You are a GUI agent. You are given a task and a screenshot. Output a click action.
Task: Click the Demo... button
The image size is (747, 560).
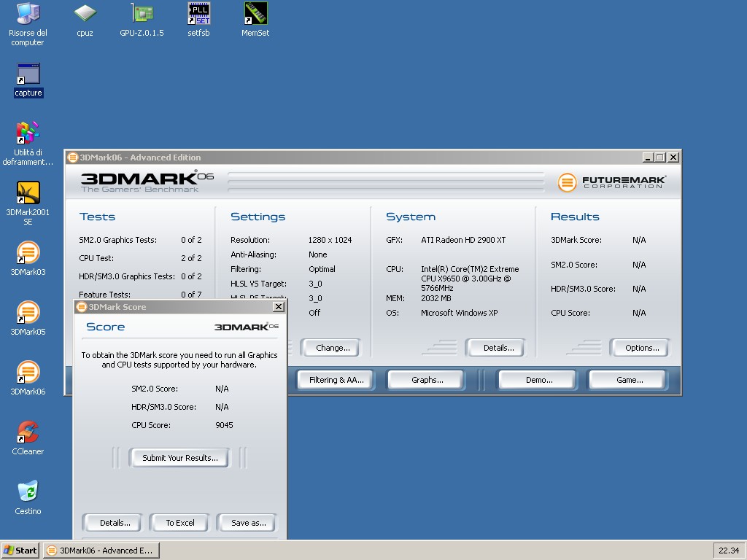coord(539,380)
